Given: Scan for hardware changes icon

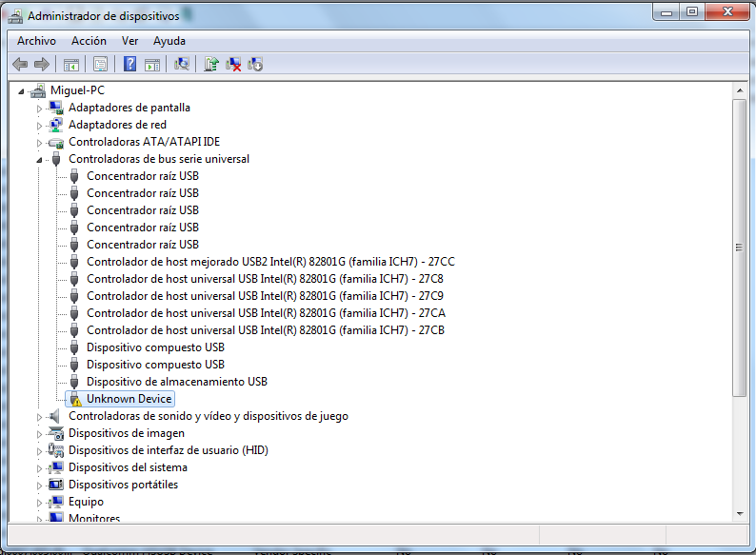Looking at the screenshot, I should coord(182,64).
